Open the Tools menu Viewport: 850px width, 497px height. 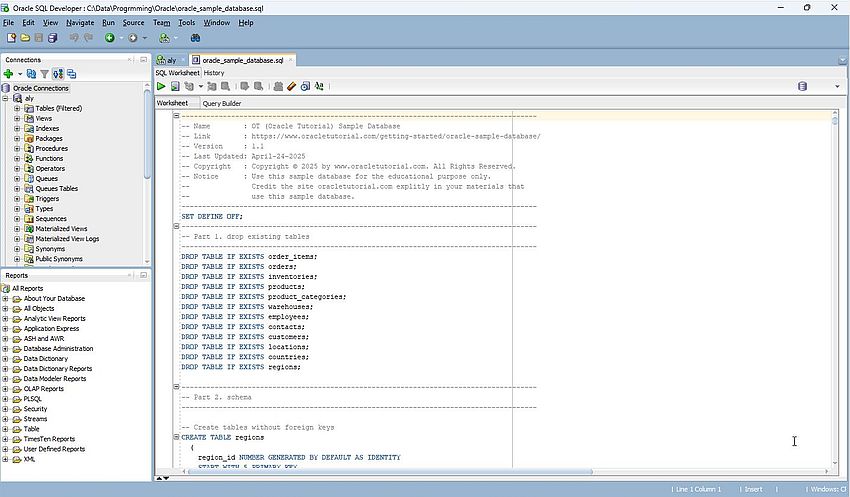(x=187, y=22)
